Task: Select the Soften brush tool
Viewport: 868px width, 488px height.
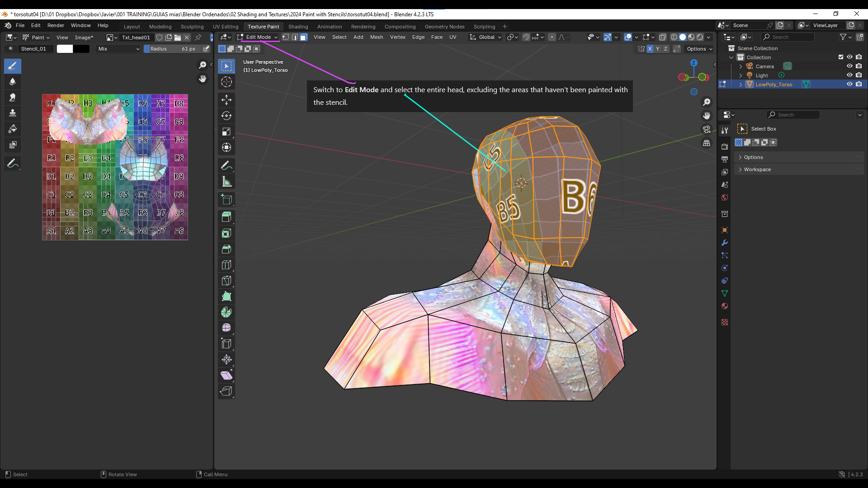Action: point(13,81)
